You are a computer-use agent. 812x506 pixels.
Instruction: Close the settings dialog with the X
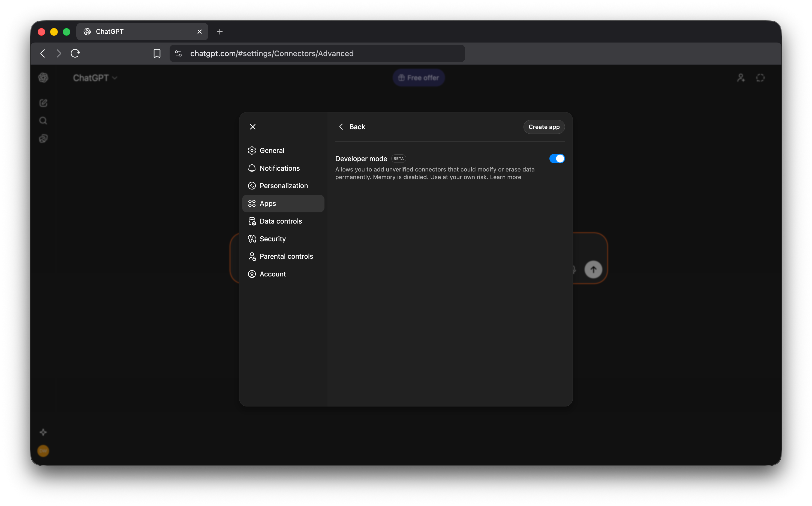coord(253,127)
